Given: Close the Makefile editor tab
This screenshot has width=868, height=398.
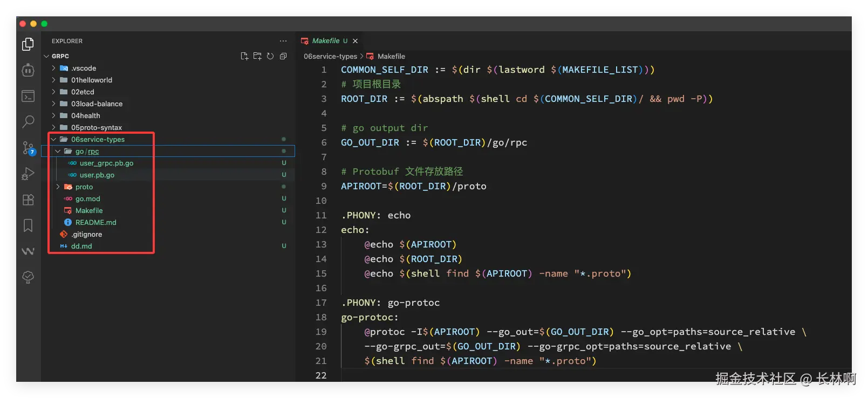Looking at the screenshot, I should click(x=355, y=41).
